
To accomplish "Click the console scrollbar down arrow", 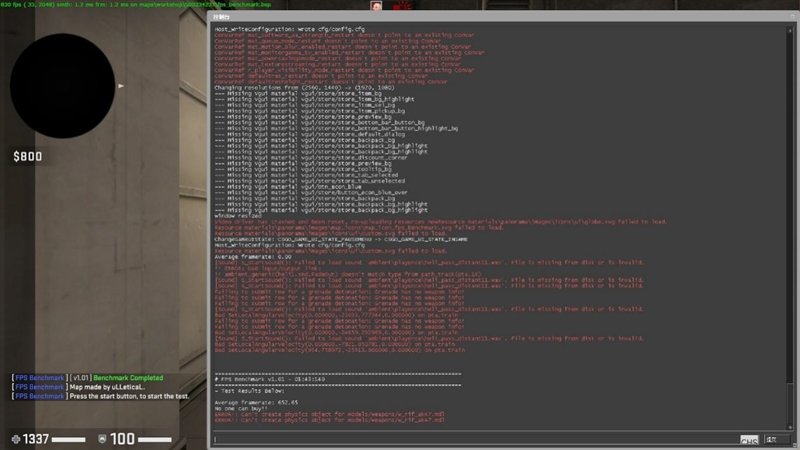I will tap(790, 427).
